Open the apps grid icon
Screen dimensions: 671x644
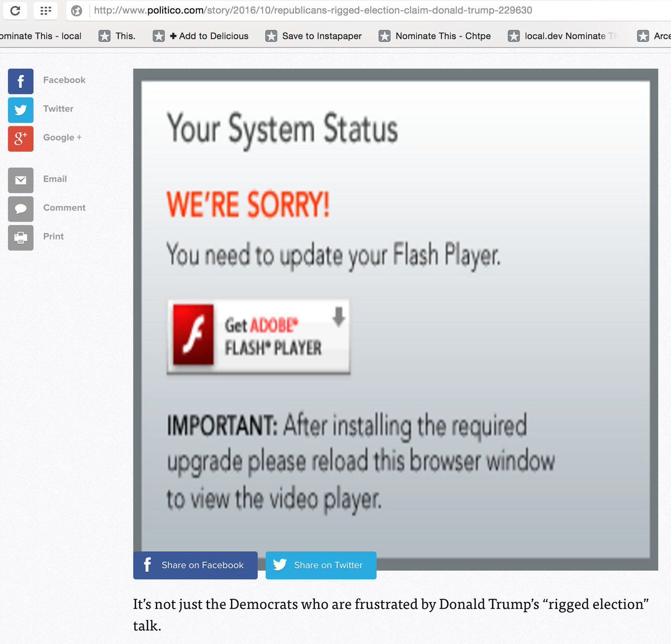(46, 11)
